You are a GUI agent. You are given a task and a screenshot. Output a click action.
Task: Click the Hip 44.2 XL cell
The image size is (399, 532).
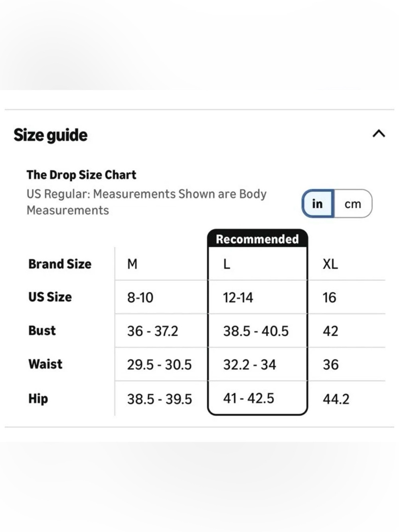point(346,399)
